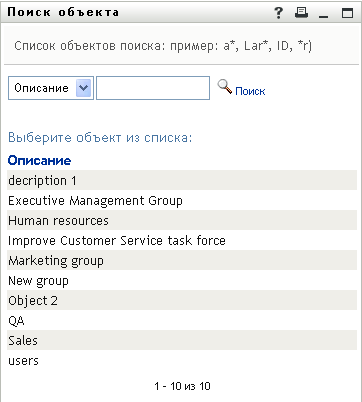Select the Marketing group entry
This screenshot has width=362, height=402.
[x=182, y=260]
